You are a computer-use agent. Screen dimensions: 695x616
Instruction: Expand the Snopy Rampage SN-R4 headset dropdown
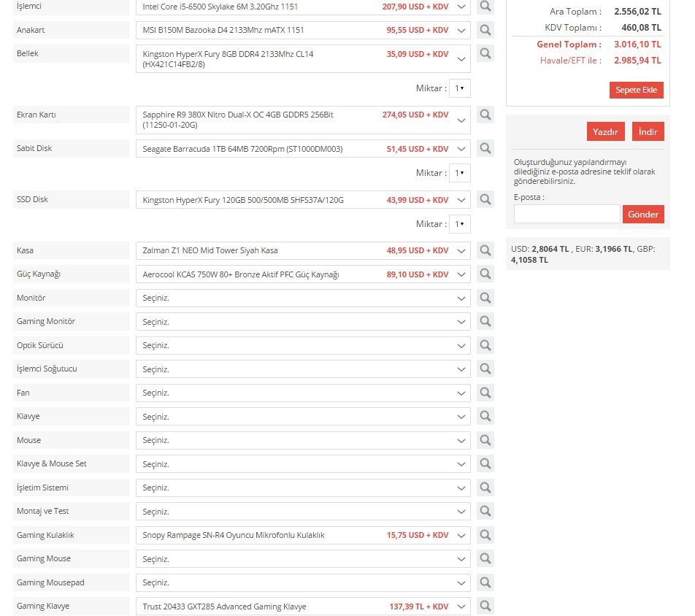click(303, 535)
